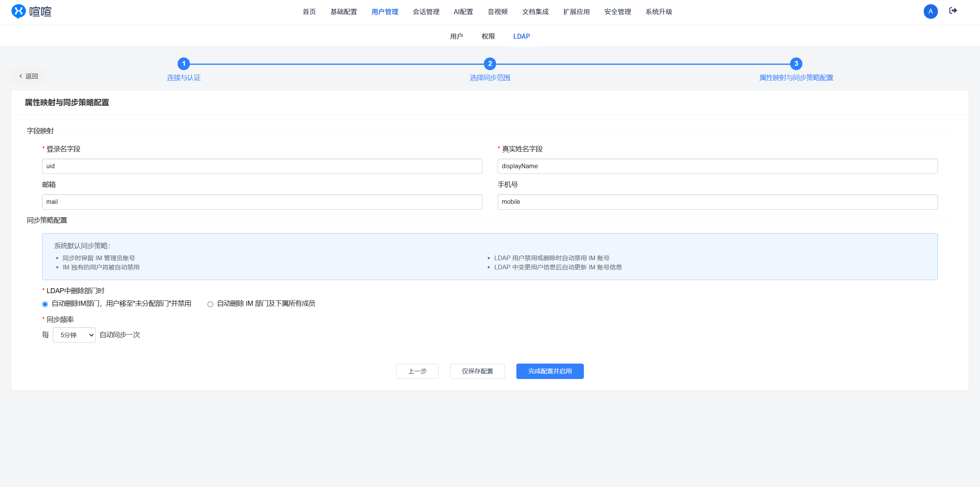Viewport: 980px width, 487px height.
Task: Focus the 邮箱 input with mail
Action: click(262, 202)
